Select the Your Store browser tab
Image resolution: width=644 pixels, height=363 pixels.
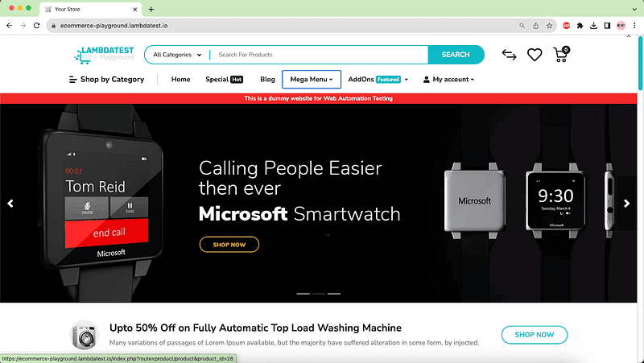tap(91, 9)
